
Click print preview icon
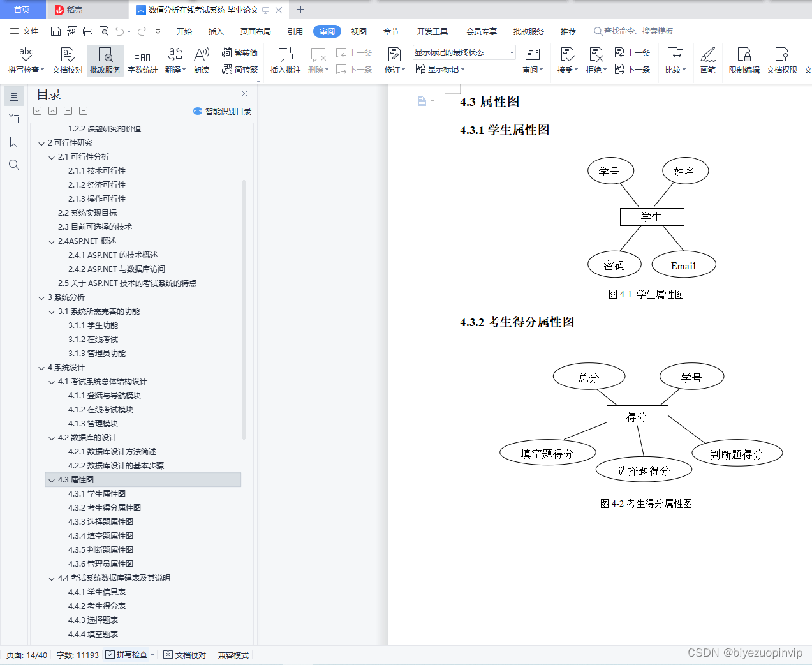point(103,31)
